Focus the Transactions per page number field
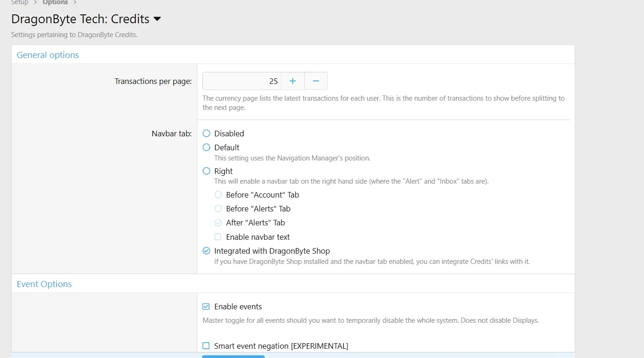Screen dimensions: 644x358 click(242, 81)
